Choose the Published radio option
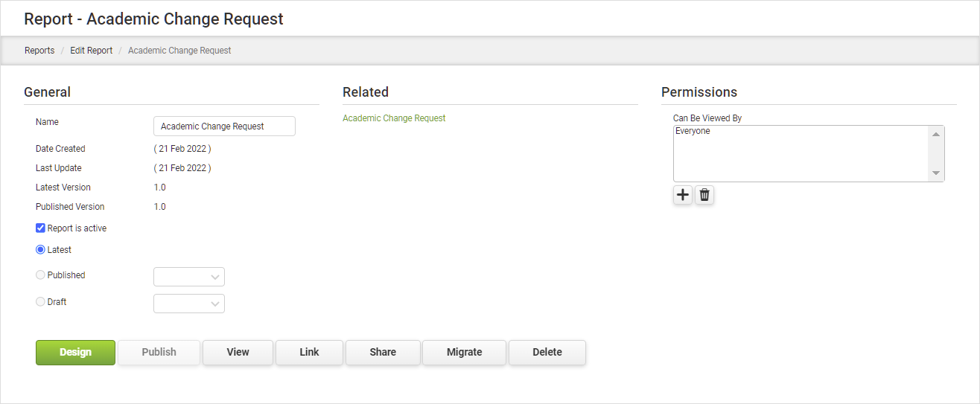Screen dimensions: 980x404 coord(40,275)
